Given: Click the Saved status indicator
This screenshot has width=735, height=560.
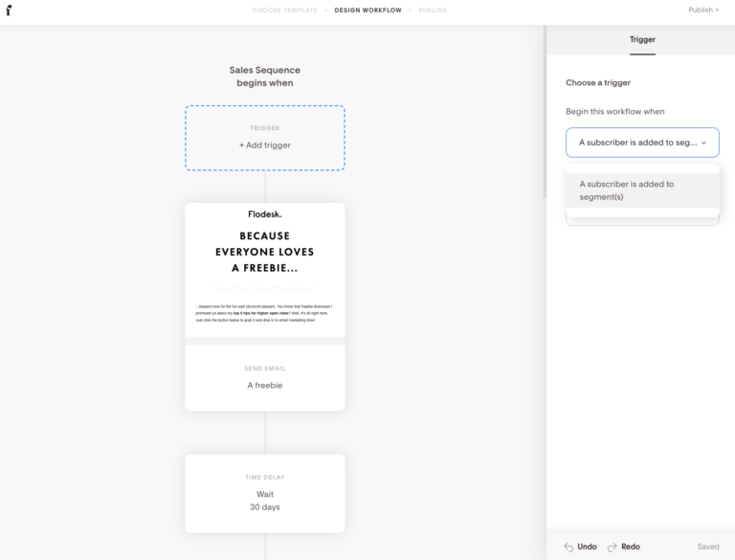Looking at the screenshot, I should click(x=708, y=547).
